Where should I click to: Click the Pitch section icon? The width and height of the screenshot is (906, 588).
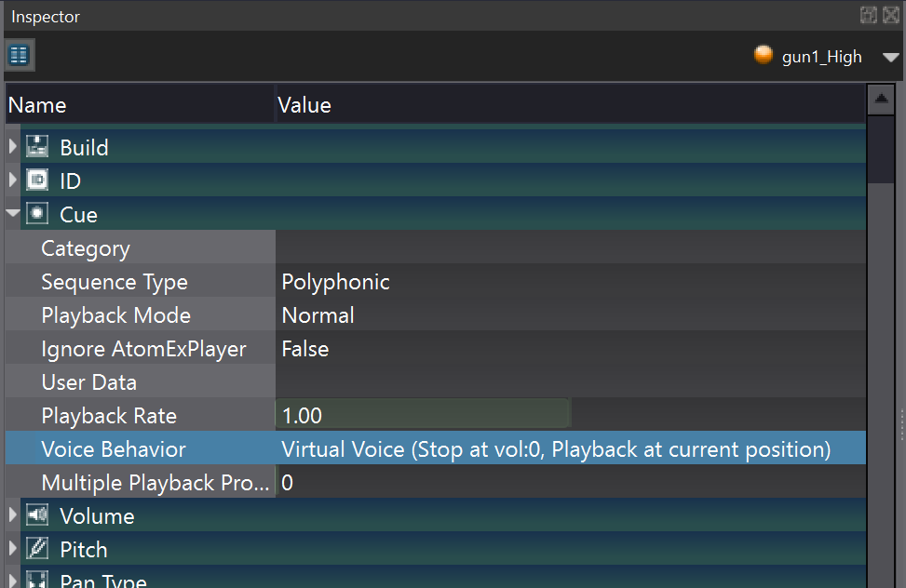point(37,549)
